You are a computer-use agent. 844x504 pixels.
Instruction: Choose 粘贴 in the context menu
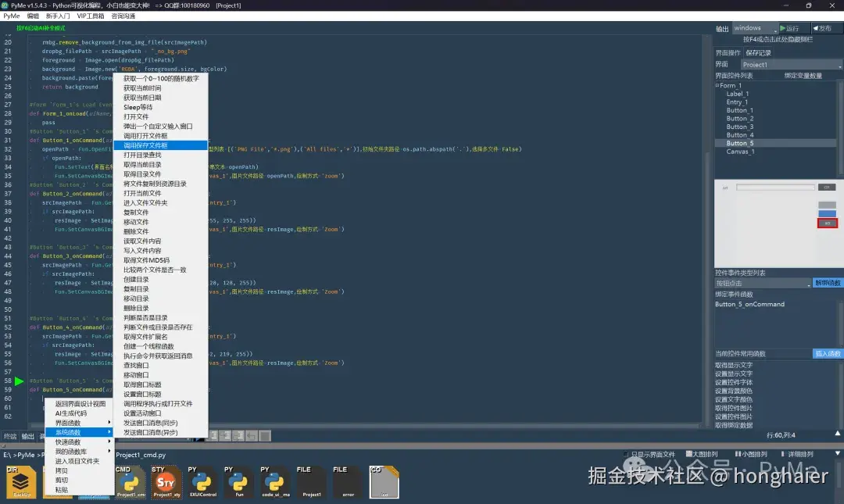[79, 490]
